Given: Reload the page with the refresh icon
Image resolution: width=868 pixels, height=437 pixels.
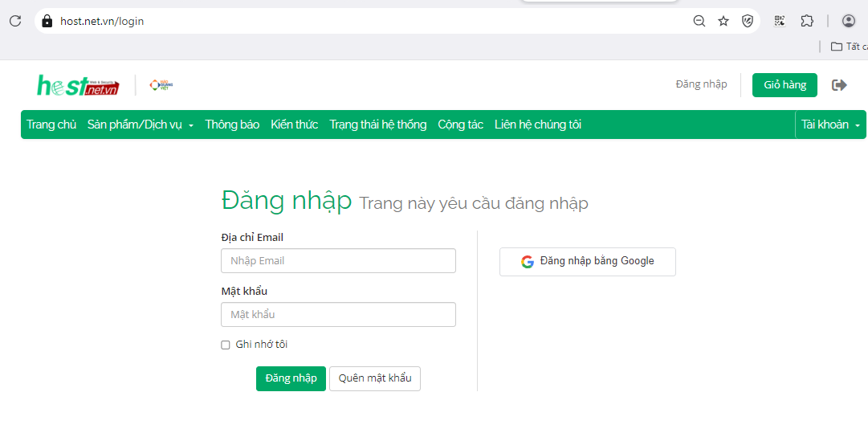Looking at the screenshot, I should (14, 22).
